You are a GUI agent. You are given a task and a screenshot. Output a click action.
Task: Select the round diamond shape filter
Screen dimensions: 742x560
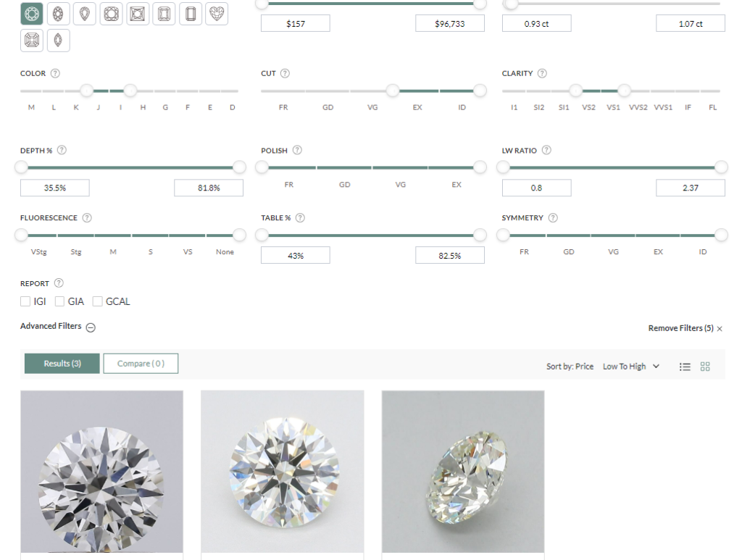(32, 14)
